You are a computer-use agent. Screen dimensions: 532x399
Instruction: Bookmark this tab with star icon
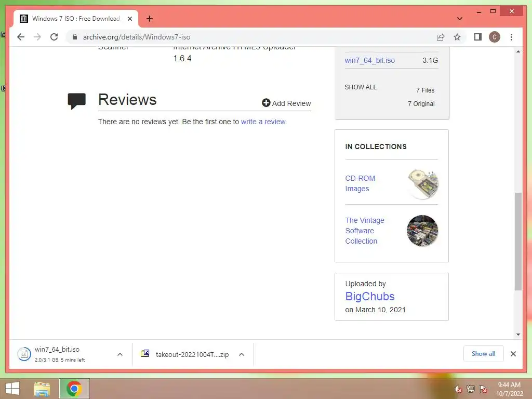pyautogui.click(x=457, y=37)
